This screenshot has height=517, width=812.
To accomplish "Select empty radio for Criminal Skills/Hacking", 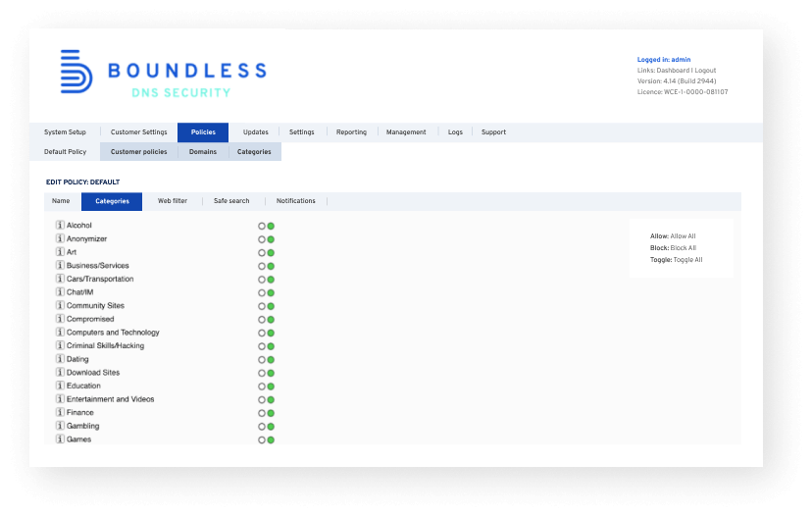I will (262, 346).
